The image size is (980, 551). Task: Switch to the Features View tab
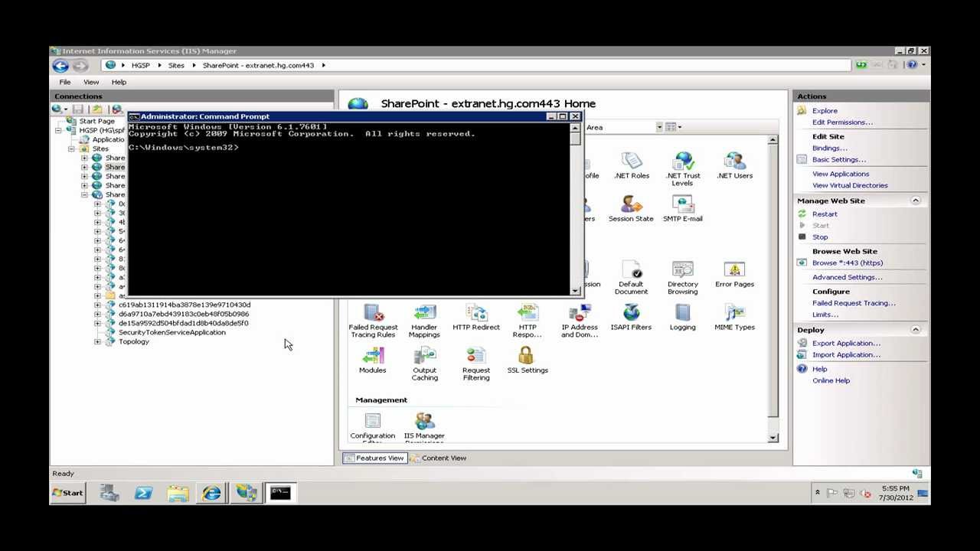coord(374,458)
